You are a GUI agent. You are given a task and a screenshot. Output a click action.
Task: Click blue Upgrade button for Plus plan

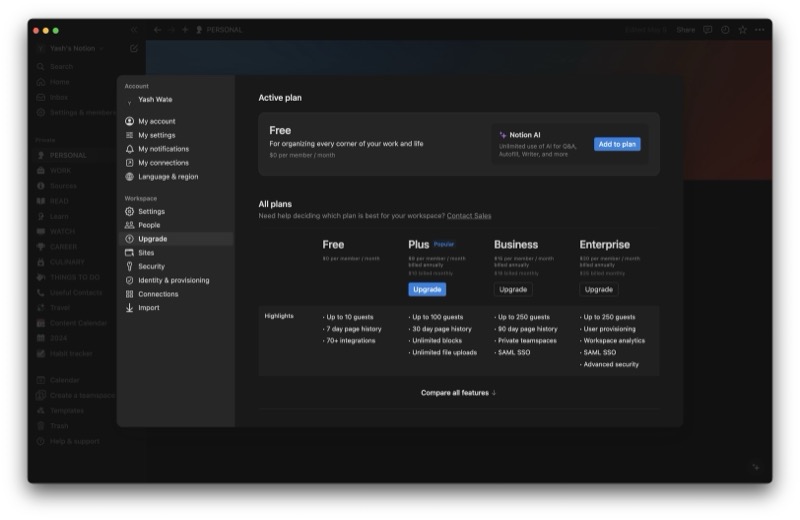point(427,289)
